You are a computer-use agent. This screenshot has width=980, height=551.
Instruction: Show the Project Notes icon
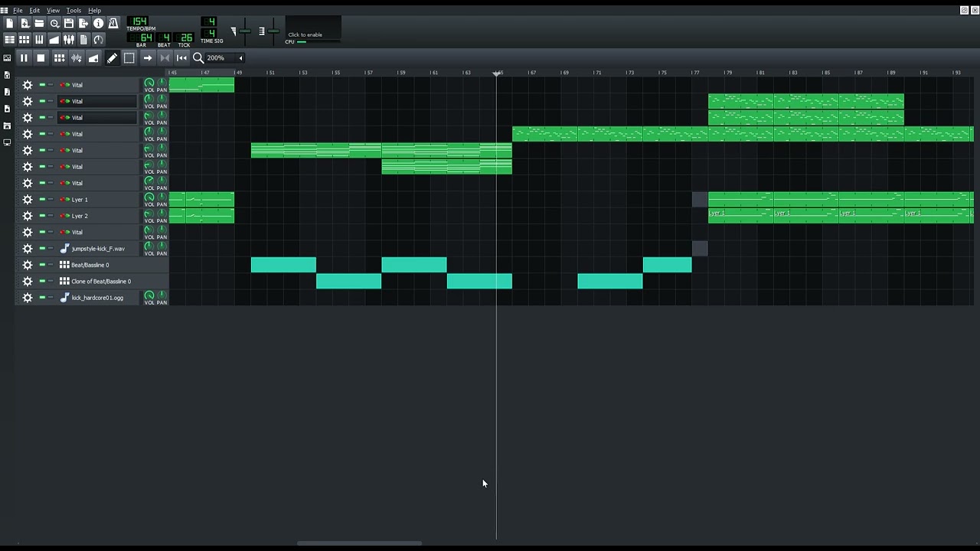[83, 39]
